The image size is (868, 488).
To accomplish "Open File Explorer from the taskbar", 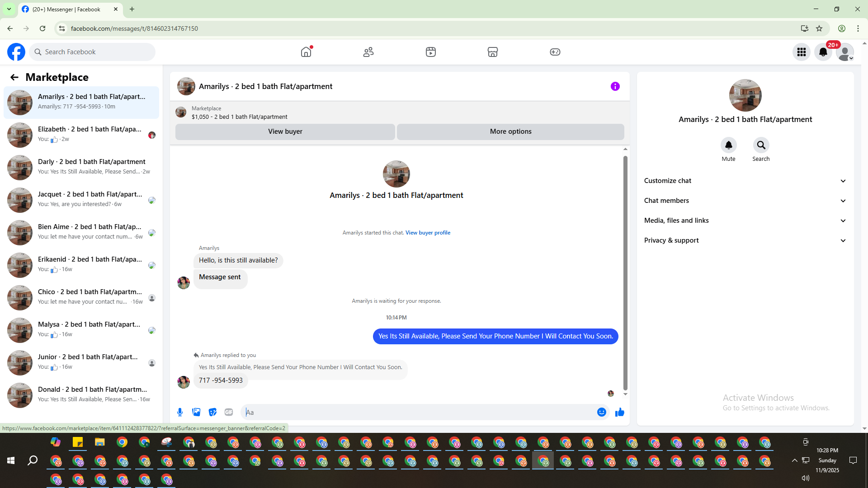I will pyautogui.click(x=99, y=442).
